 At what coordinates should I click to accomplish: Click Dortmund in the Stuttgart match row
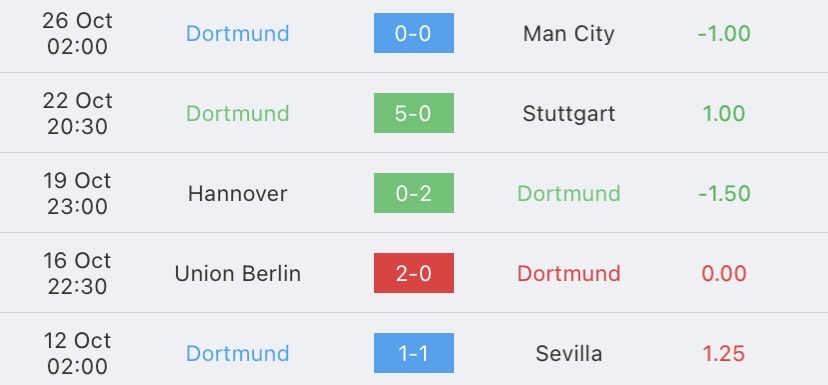pyautogui.click(x=238, y=114)
